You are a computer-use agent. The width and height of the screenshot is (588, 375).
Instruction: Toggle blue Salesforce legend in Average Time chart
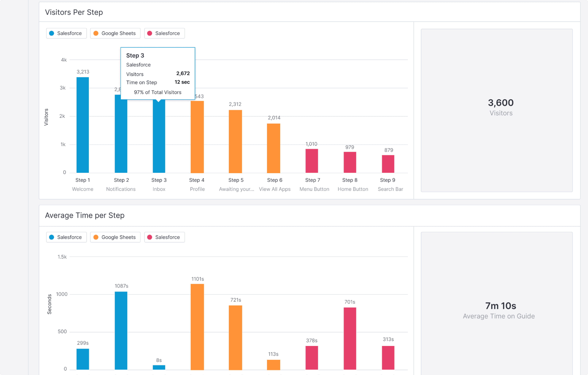pyautogui.click(x=66, y=237)
